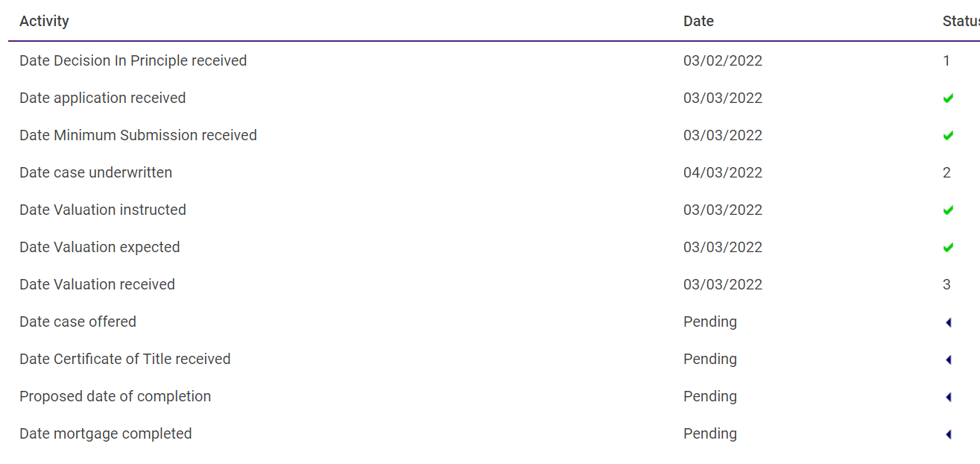Viewport: 980px width, 464px height.
Task: Select Date case underwritten activity text
Action: pyautogui.click(x=95, y=172)
